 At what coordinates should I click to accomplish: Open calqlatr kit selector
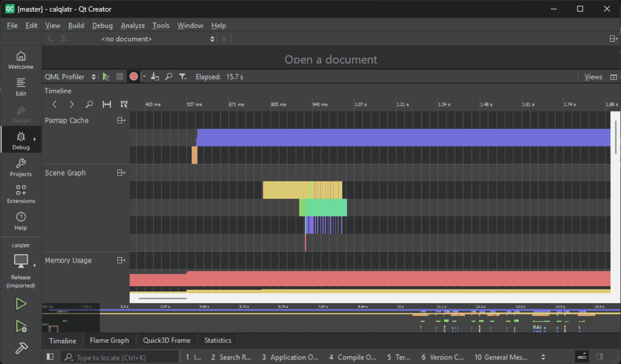[x=21, y=264]
